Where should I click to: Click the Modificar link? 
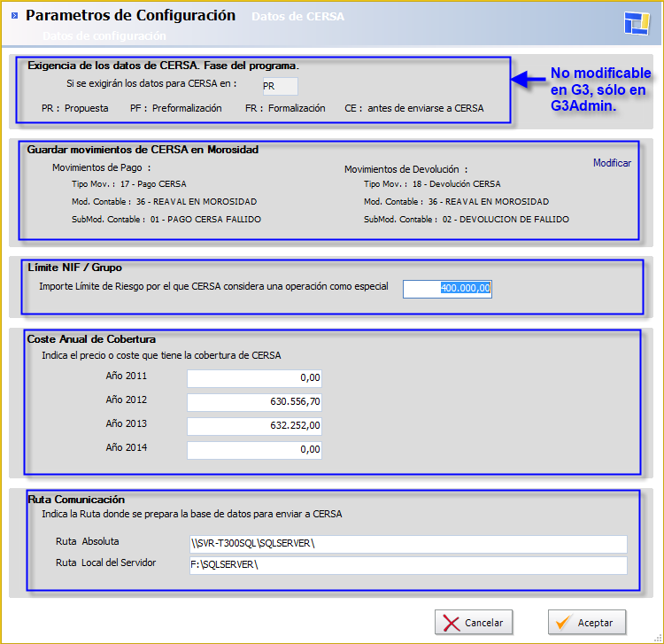(x=612, y=163)
